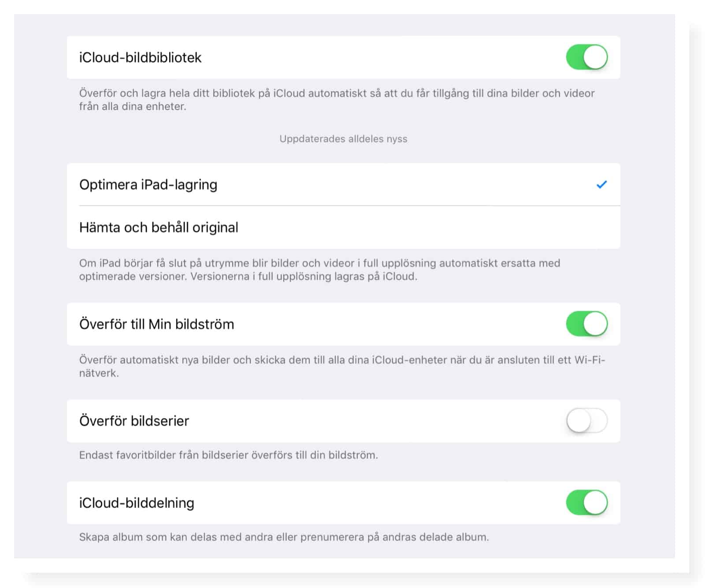
Task: Turn off the iCloud-bildbibliotek switch
Action: 586,57
